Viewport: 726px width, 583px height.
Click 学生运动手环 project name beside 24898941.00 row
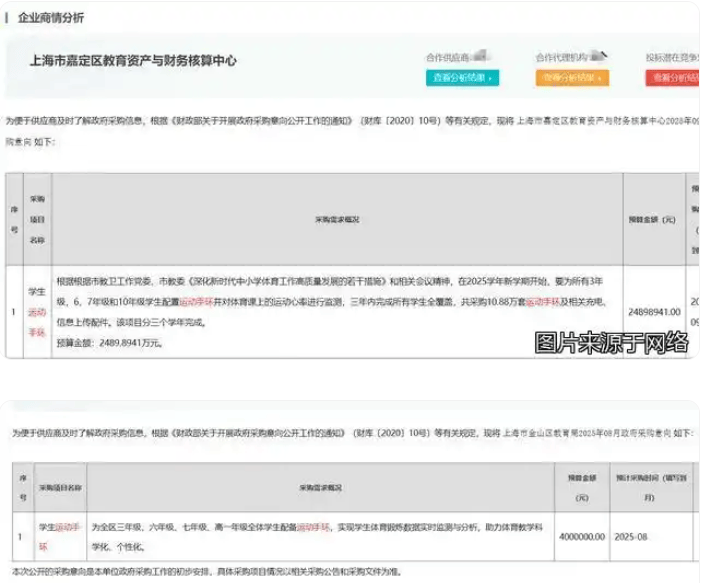37,312
